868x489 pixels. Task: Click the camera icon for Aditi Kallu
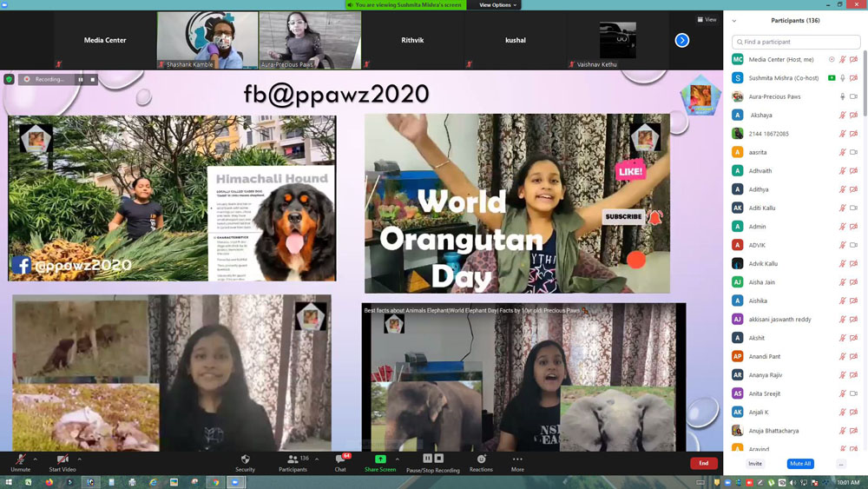pos(853,208)
